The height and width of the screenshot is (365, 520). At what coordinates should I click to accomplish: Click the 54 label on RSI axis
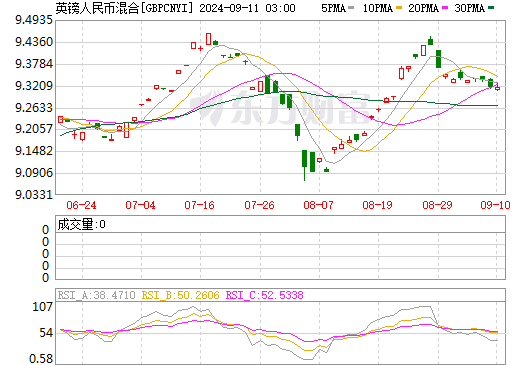coord(46,333)
